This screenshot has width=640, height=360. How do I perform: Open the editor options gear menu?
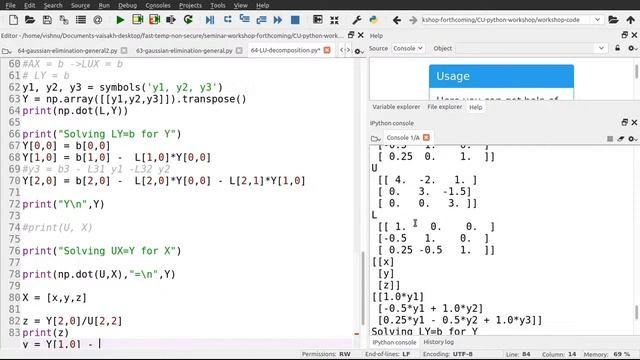[358, 51]
